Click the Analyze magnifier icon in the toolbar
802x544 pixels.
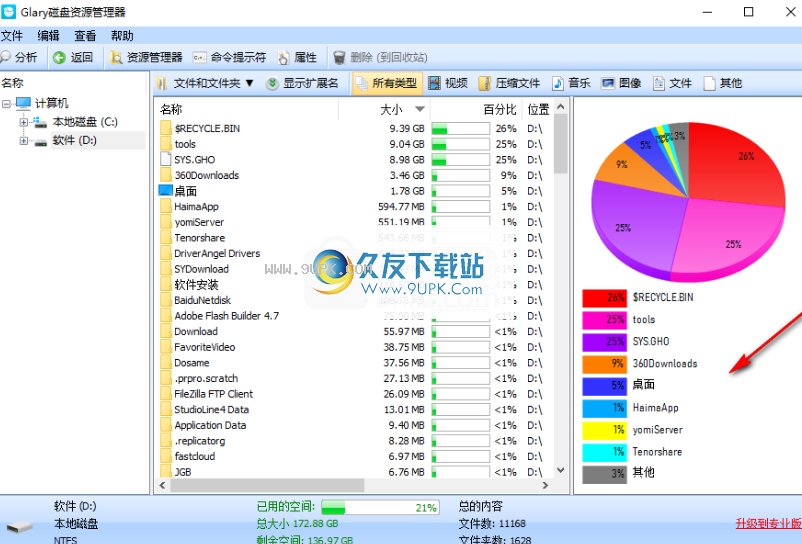(x=5, y=57)
